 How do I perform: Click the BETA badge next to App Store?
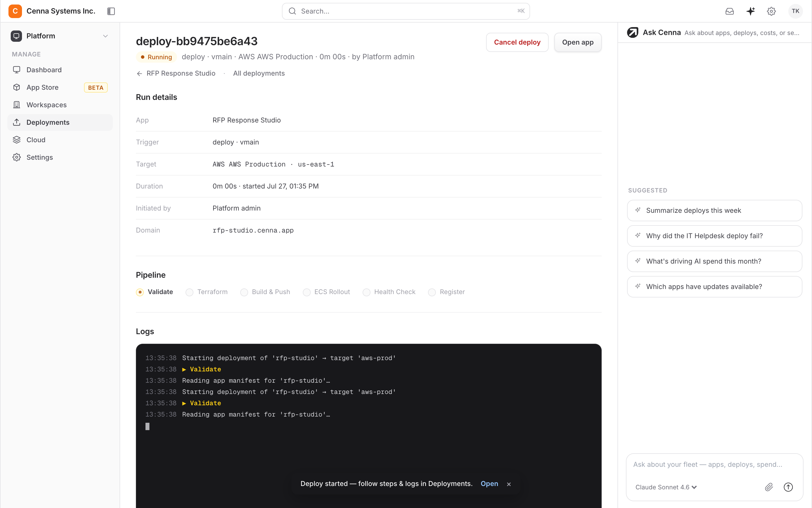point(96,88)
